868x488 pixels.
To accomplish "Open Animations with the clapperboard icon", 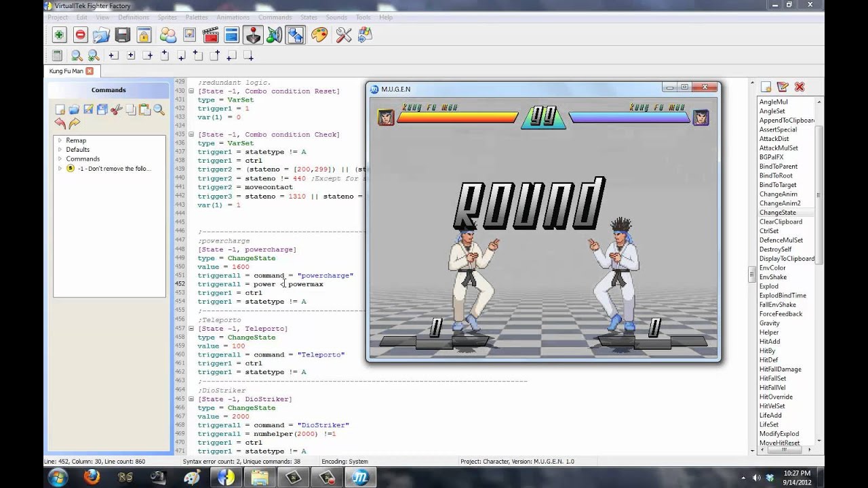I will point(210,35).
